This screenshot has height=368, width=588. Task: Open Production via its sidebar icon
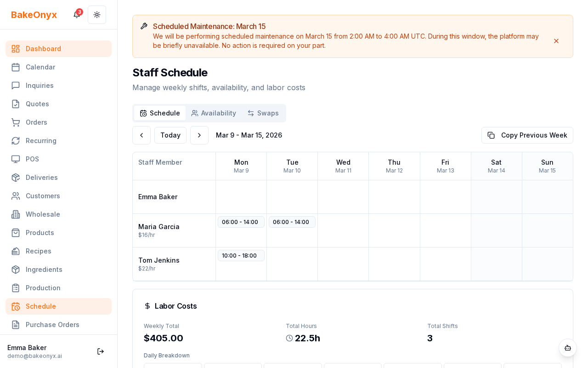16,288
